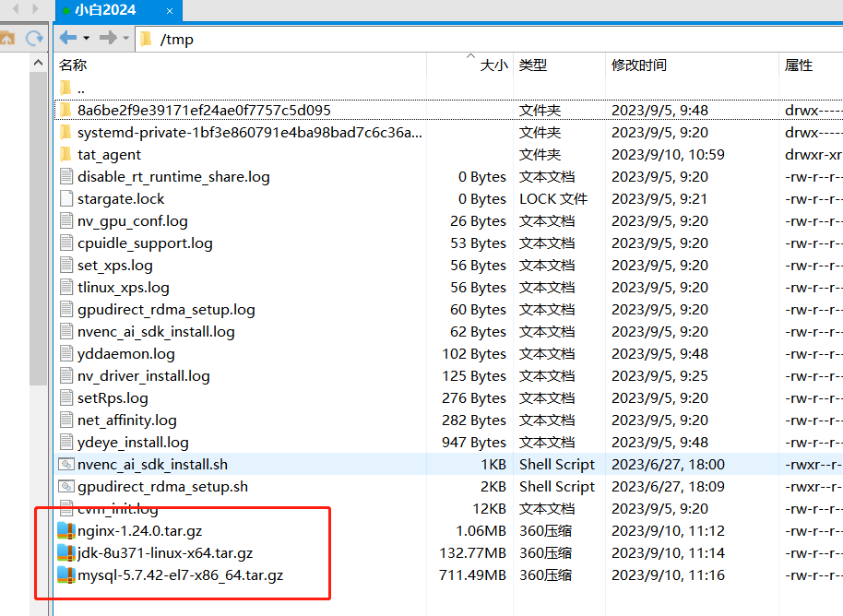
Task: Select the stargate.lock file icon
Action: tap(66, 198)
